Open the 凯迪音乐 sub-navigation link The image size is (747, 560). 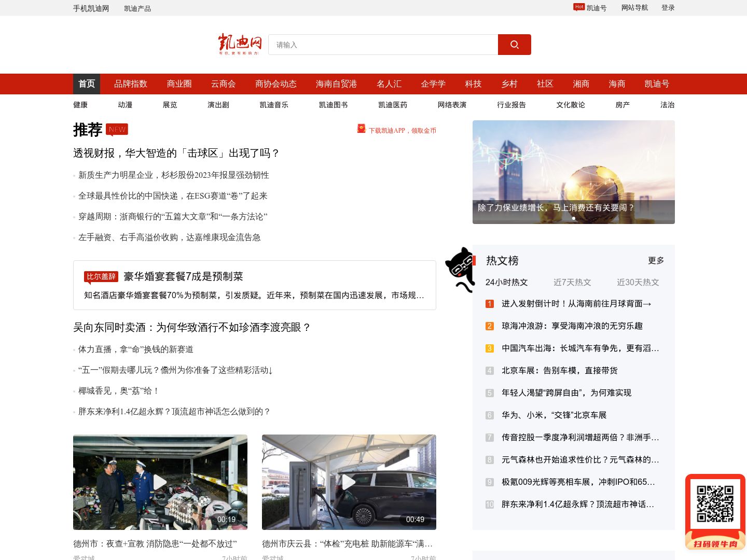tap(274, 105)
